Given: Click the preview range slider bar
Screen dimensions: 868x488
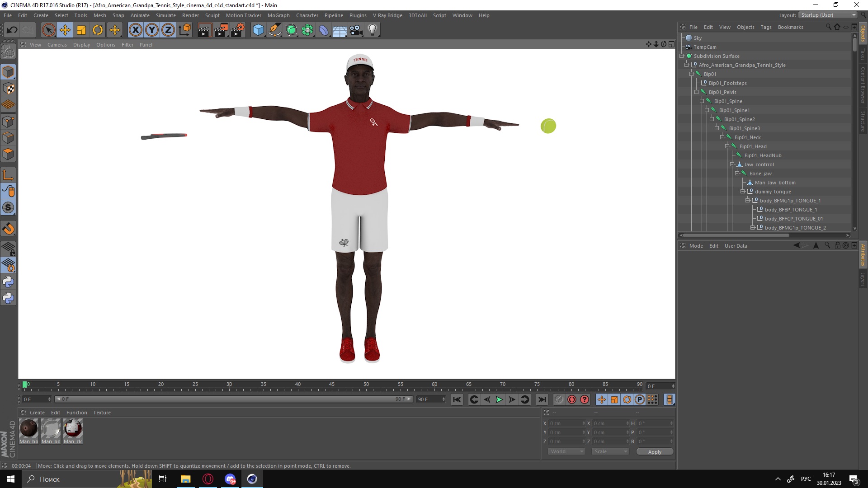Looking at the screenshot, I should [233, 399].
